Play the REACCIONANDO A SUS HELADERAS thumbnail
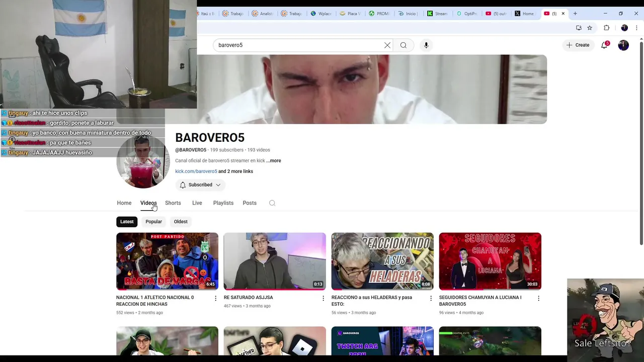 [382, 261]
